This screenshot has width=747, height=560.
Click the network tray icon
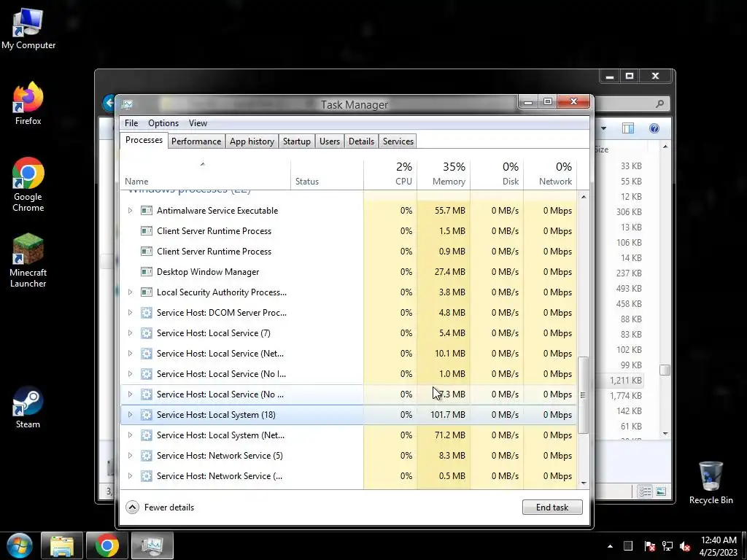[x=667, y=546]
